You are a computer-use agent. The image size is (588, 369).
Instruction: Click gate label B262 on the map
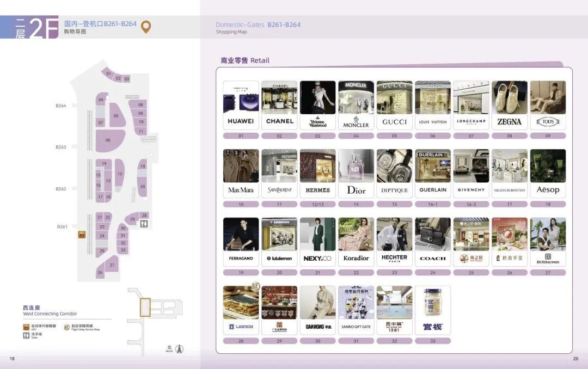[x=61, y=189]
